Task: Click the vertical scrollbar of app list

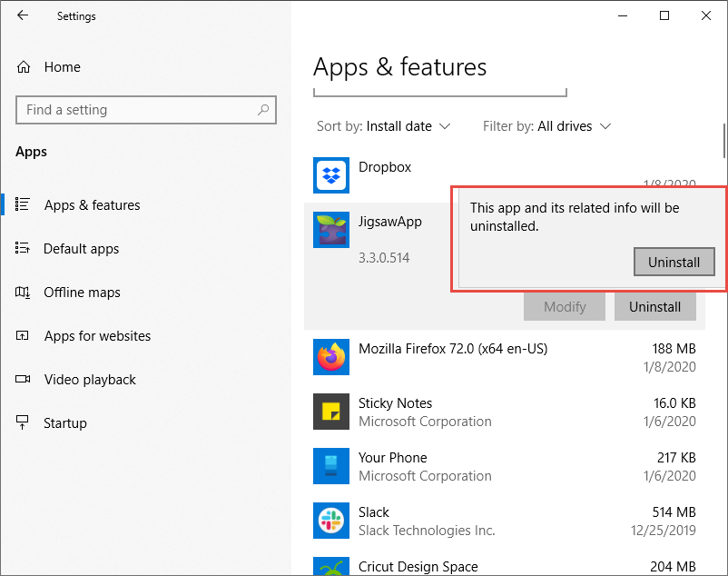Action: 723,141
